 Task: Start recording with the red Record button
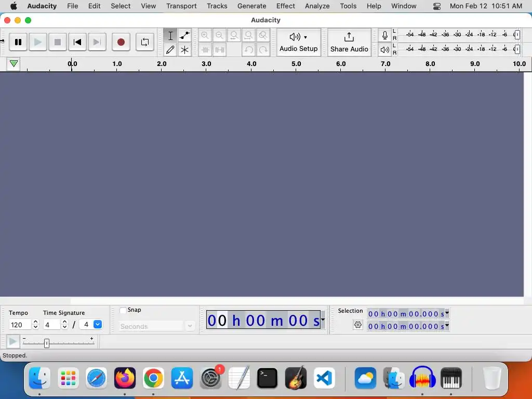(121, 42)
